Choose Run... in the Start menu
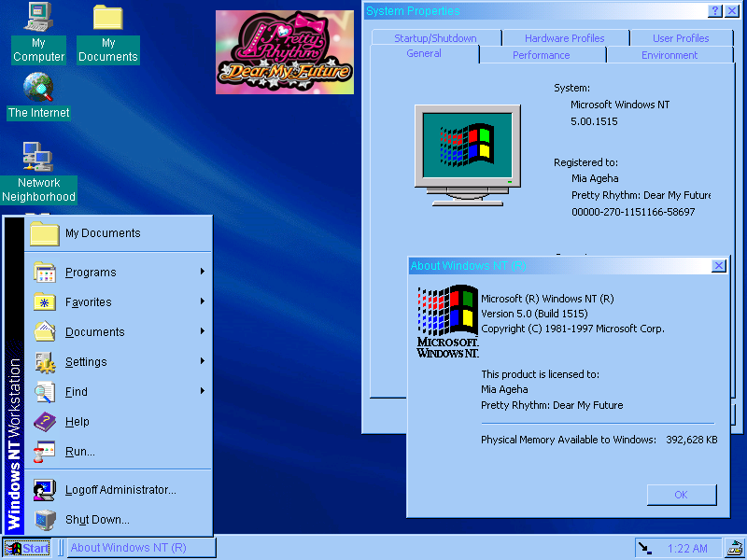 coord(119,452)
